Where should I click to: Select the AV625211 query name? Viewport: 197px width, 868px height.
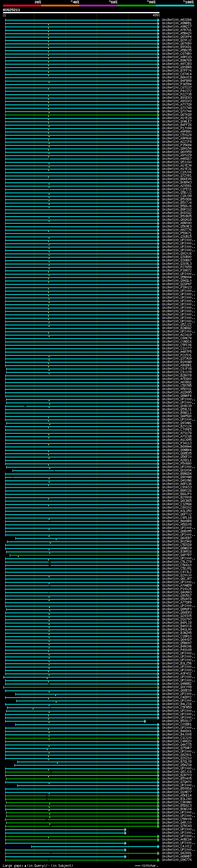(11, 10)
